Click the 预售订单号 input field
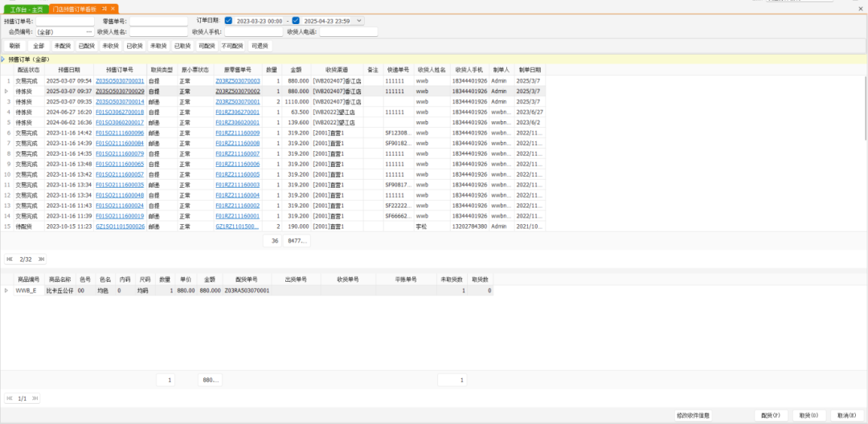Screen dimensions: 868x424 65,22
